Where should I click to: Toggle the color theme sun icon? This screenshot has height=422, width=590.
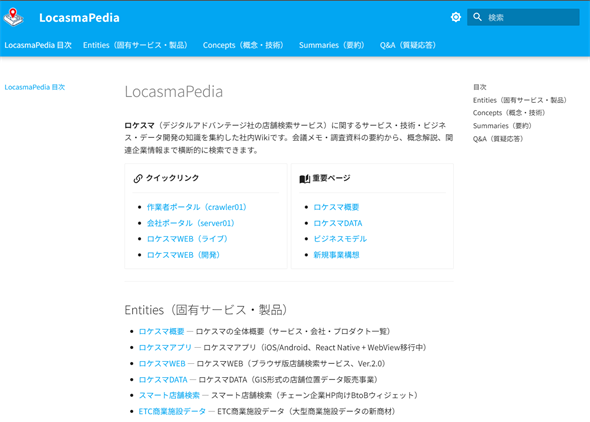(456, 17)
